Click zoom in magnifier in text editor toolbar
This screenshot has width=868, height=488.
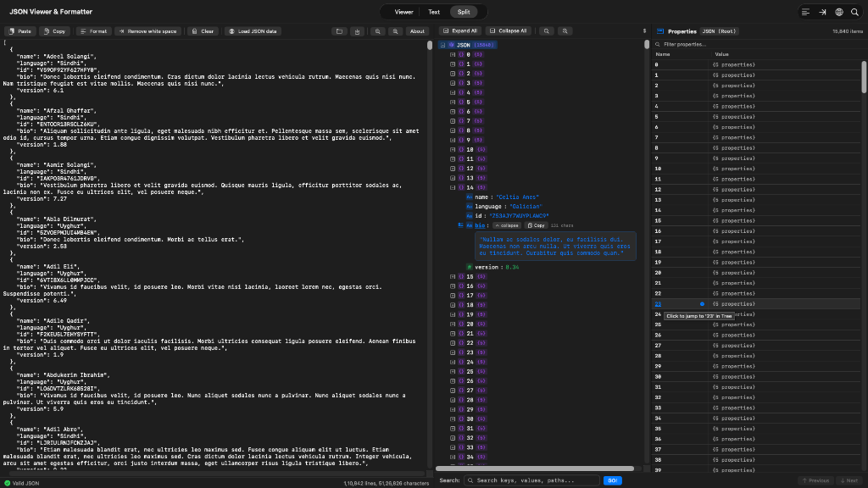coord(395,31)
